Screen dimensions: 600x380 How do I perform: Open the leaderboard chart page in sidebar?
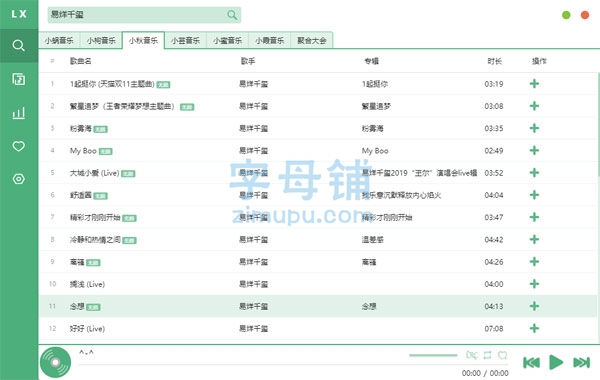click(18, 113)
